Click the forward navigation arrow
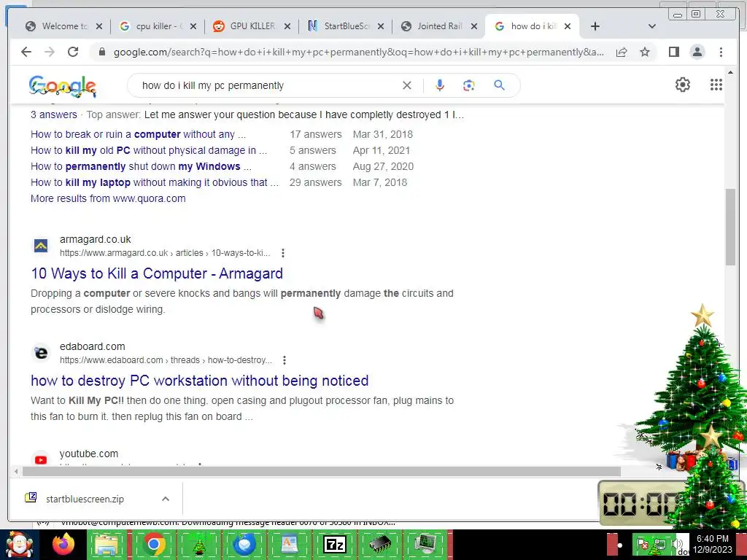 coord(50,52)
